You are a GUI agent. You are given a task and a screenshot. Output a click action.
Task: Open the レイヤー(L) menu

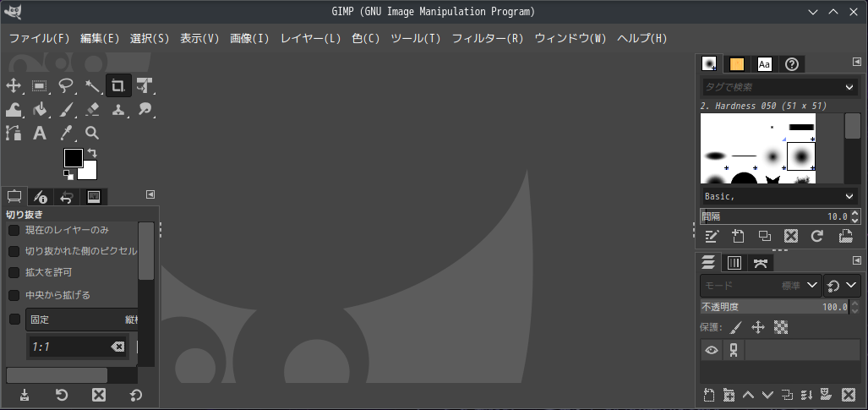310,38
